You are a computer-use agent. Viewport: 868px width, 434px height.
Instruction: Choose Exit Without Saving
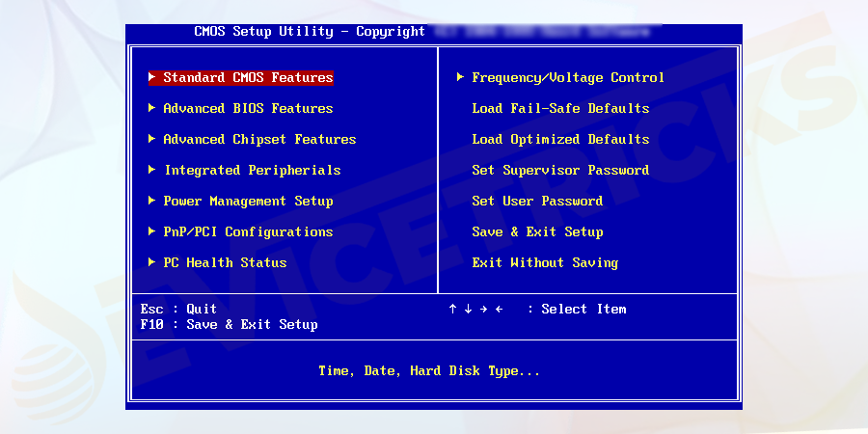tap(545, 263)
